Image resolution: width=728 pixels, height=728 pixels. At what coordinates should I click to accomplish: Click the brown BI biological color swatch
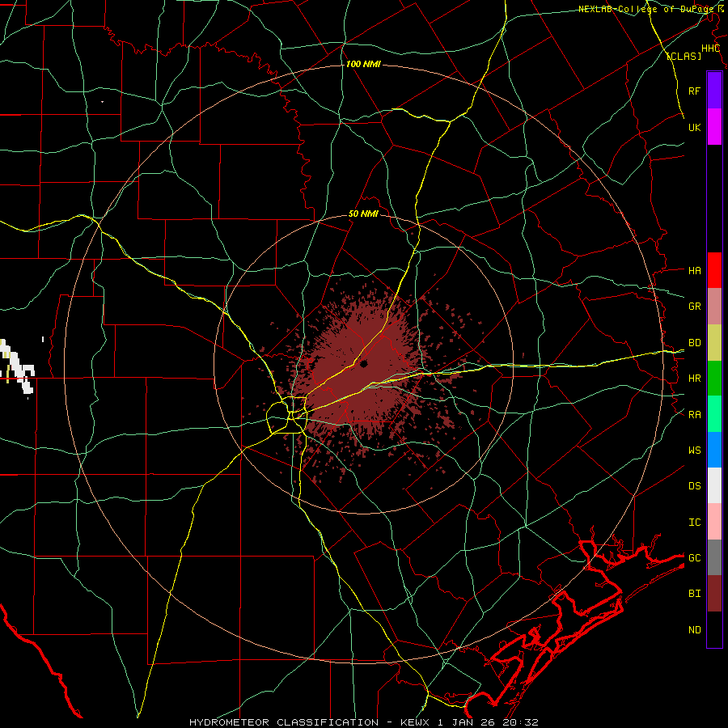[x=714, y=594]
